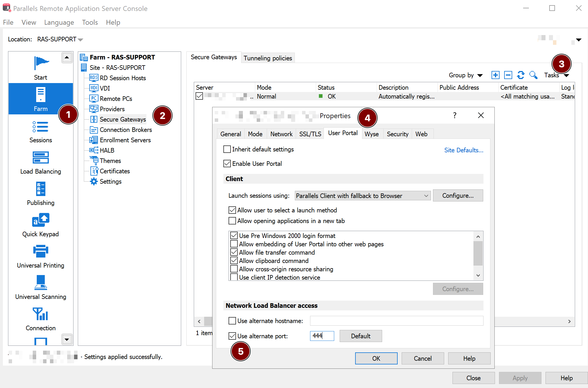Image resolution: width=588 pixels, height=388 pixels.
Task: Toggle Enable User Portal checkbox
Action: click(x=227, y=164)
